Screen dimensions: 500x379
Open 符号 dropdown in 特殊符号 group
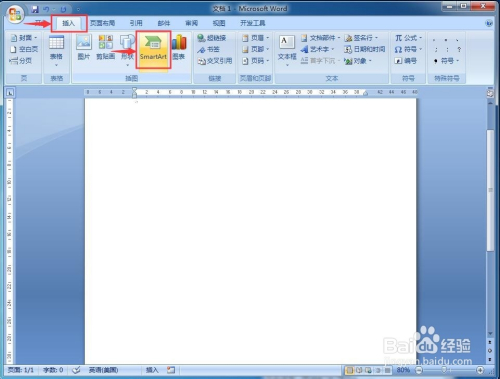coord(446,61)
